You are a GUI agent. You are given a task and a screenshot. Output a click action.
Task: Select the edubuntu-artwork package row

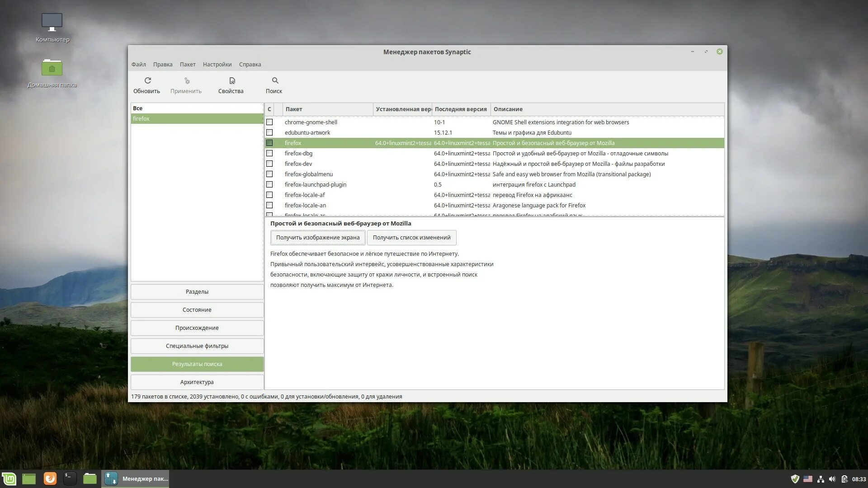[x=495, y=132]
